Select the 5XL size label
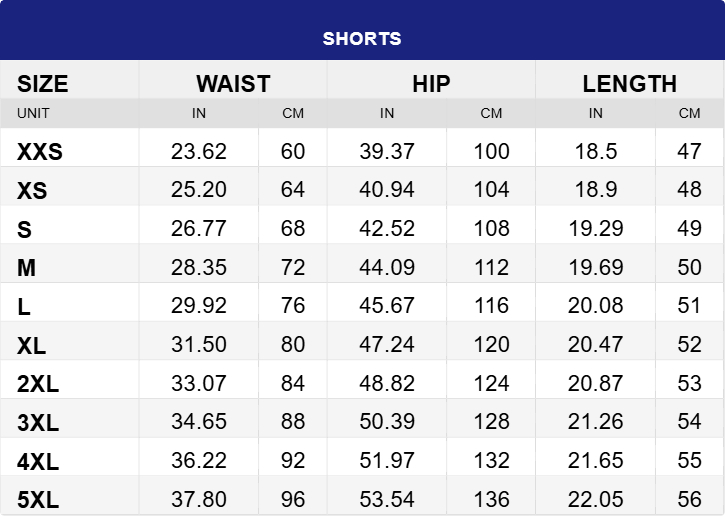 [x=38, y=499]
